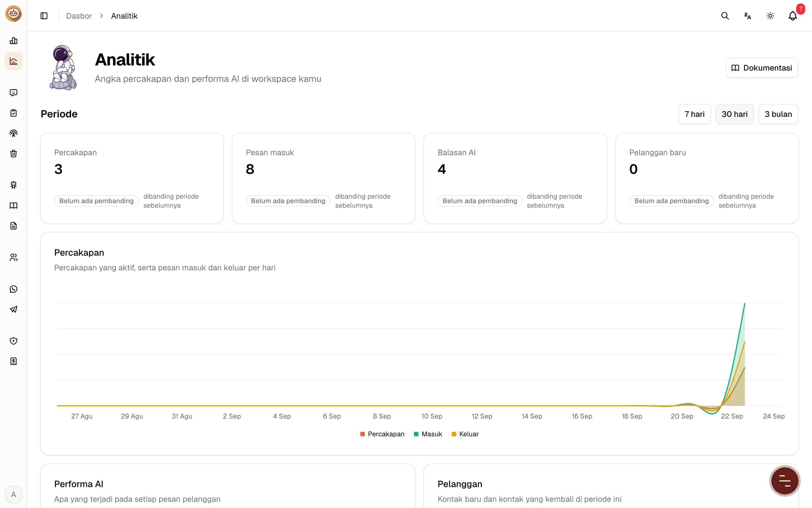Viewport: 812px width, 508px height.
Task: Open the user avatar 'A' at sidebar bottom
Action: (x=14, y=494)
